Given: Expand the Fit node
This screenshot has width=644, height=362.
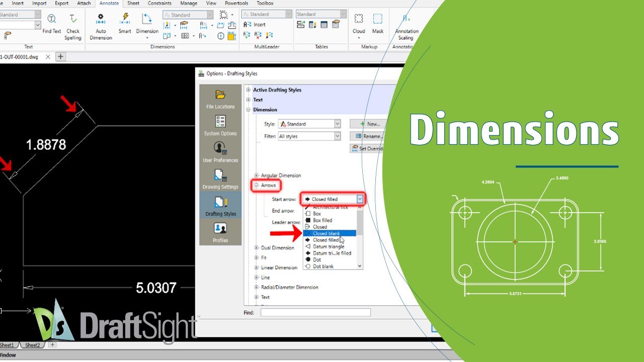Looking at the screenshot, I should coord(257,258).
